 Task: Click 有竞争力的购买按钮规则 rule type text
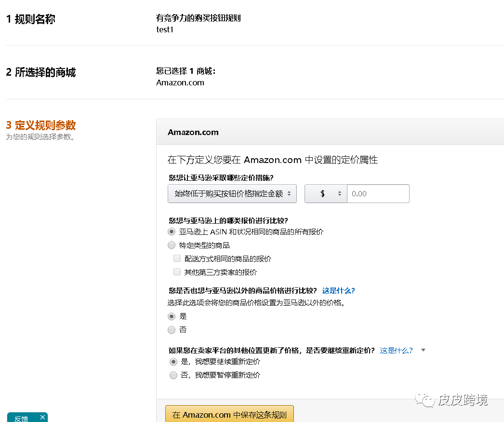coord(199,18)
